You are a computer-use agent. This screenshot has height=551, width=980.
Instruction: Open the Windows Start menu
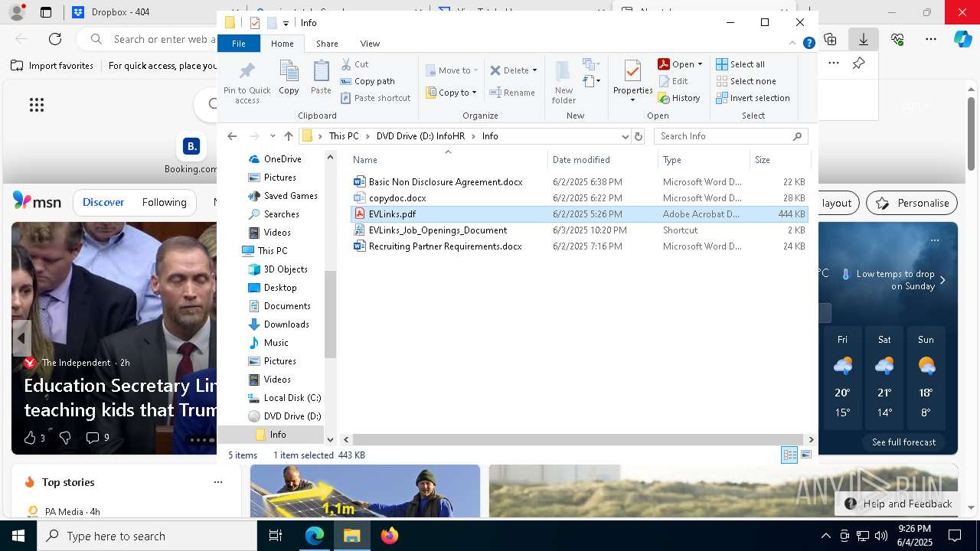click(18, 536)
